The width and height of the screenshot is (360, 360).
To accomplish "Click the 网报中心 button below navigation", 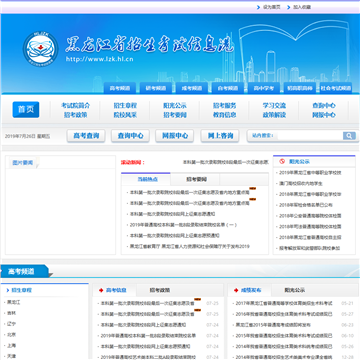I will pyautogui.click(x=175, y=136).
